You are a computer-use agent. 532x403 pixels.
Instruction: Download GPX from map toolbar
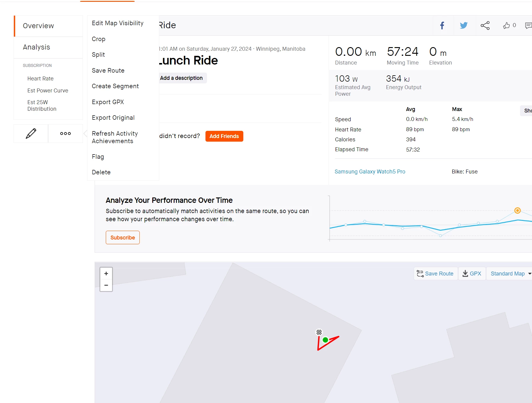point(472,274)
